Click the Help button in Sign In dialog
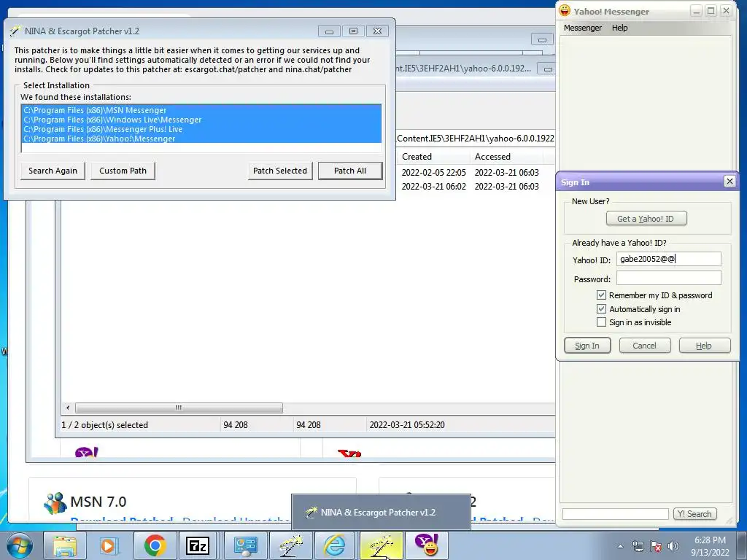Viewport: 747px width, 560px height. coord(704,346)
